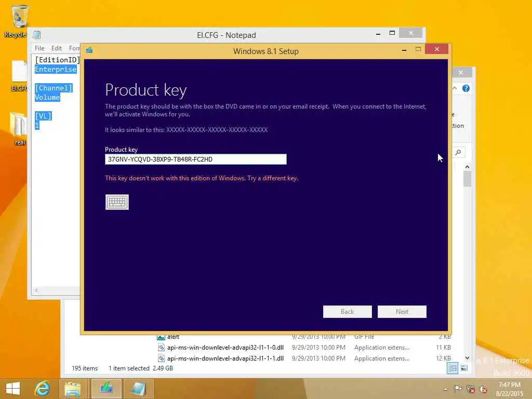Click the Explorer search magnifier icon
This screenshot has height=399, width=532.
tap(458, 152)
